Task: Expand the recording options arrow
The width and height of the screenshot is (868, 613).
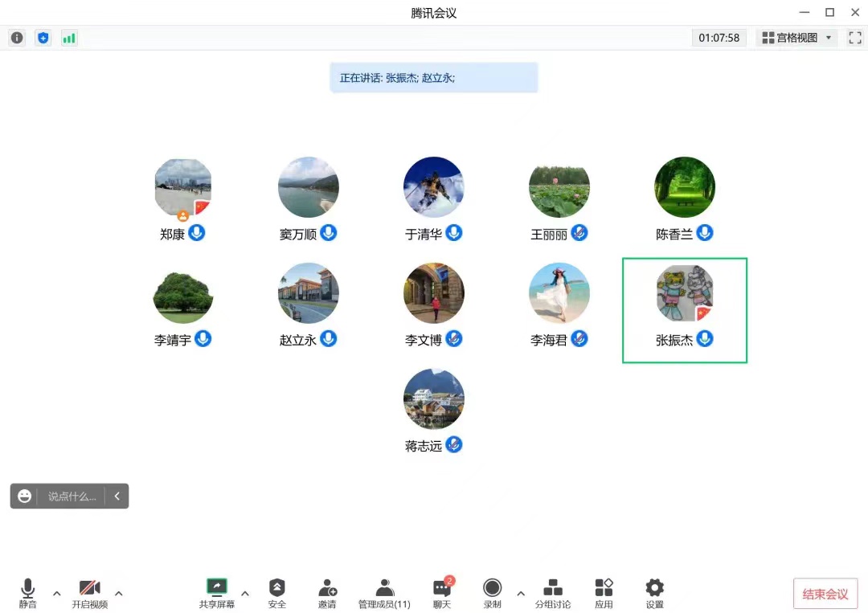Action: pos(521,594)
